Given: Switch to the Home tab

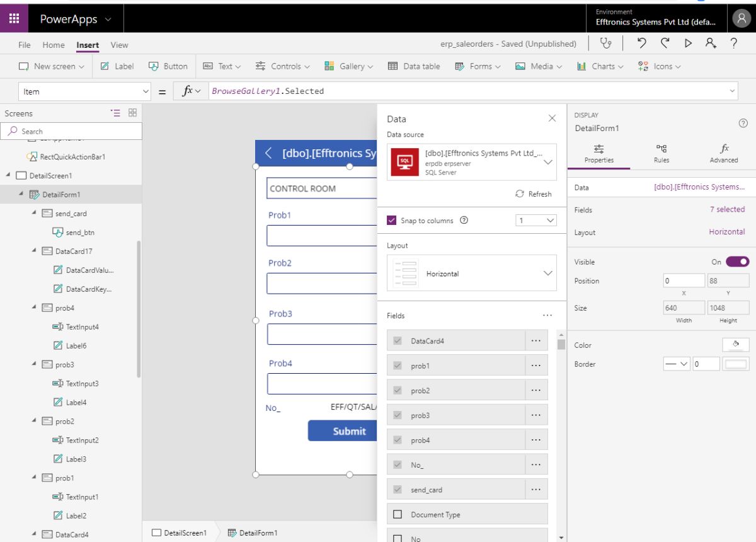Looking at the screenshot, I should (x=54, y=45).
